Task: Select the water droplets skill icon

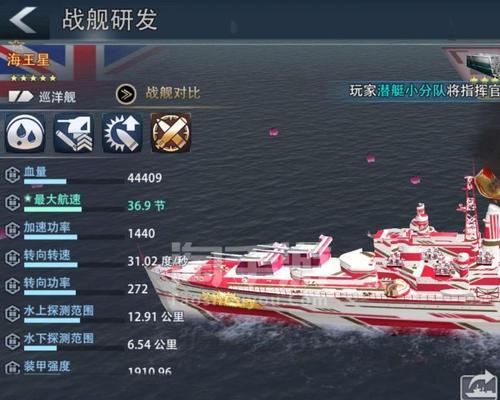Action: (x=25, y=133)
